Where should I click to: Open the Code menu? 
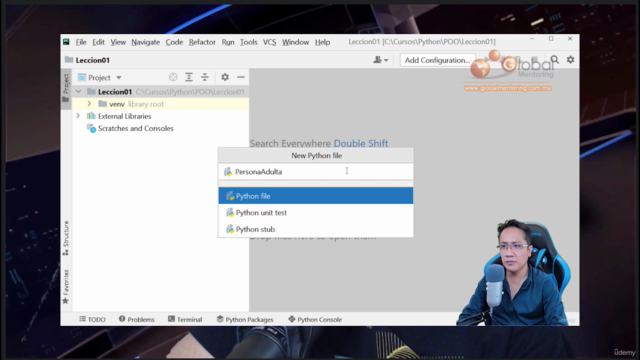click(174, 42)
